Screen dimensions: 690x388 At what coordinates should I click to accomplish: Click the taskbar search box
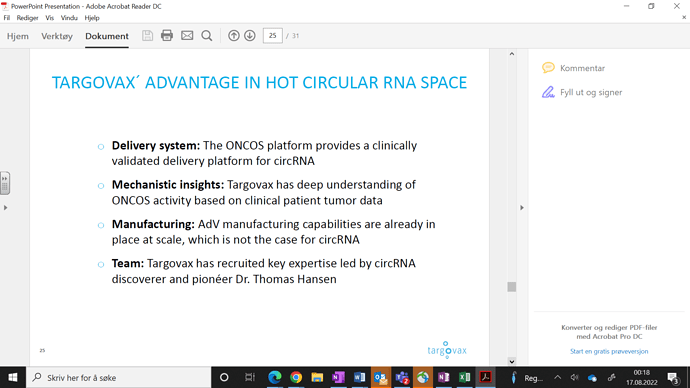[x=119, y=377]
